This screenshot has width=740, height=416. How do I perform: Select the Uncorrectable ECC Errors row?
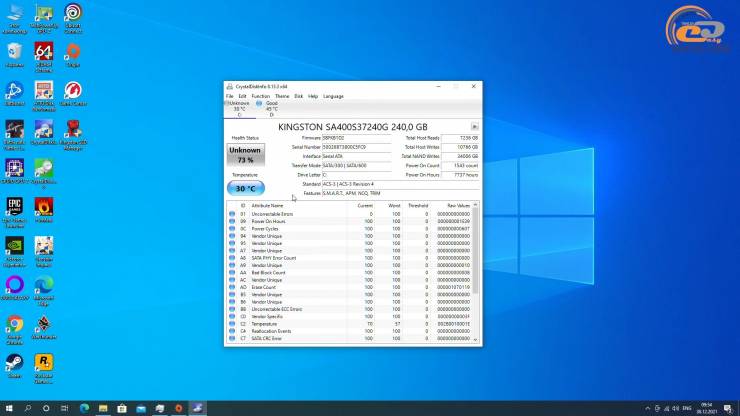click(x=350, y=309)
